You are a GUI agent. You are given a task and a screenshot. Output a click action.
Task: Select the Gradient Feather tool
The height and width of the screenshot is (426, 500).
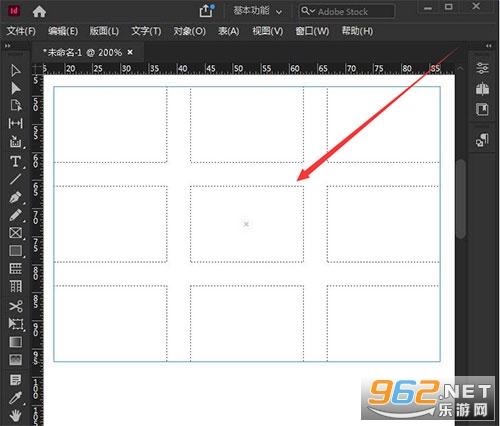pos(15,360)
